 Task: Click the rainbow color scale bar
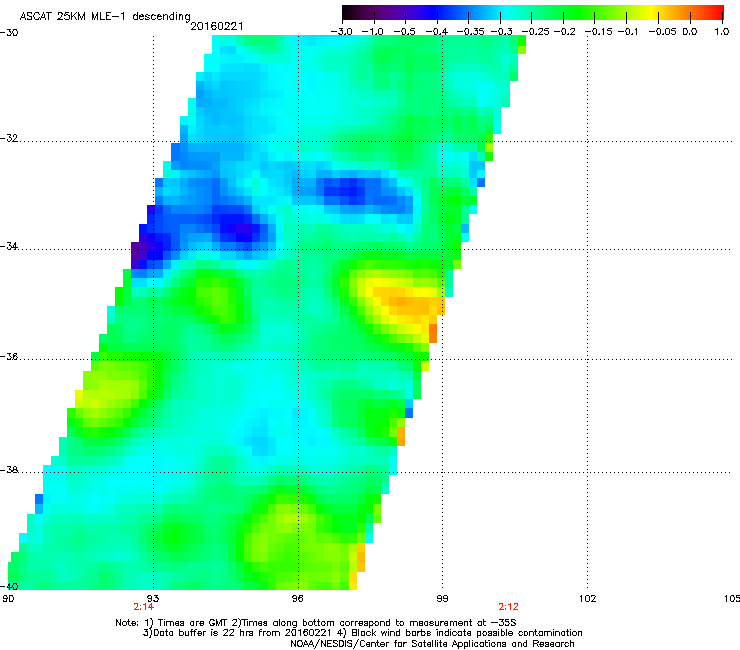(x=532, y=12)
